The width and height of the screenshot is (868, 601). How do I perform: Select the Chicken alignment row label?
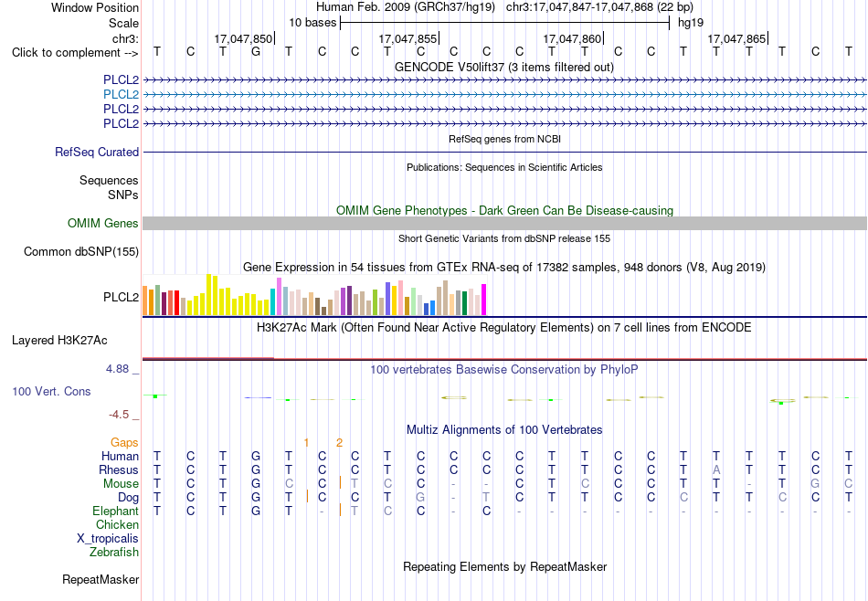[x=117, y=524]
